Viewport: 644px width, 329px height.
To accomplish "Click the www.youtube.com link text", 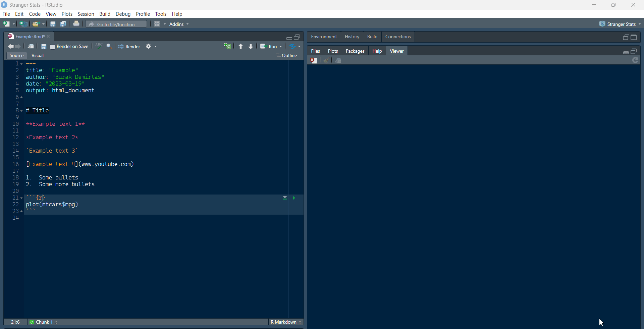I will coord(106,164).
